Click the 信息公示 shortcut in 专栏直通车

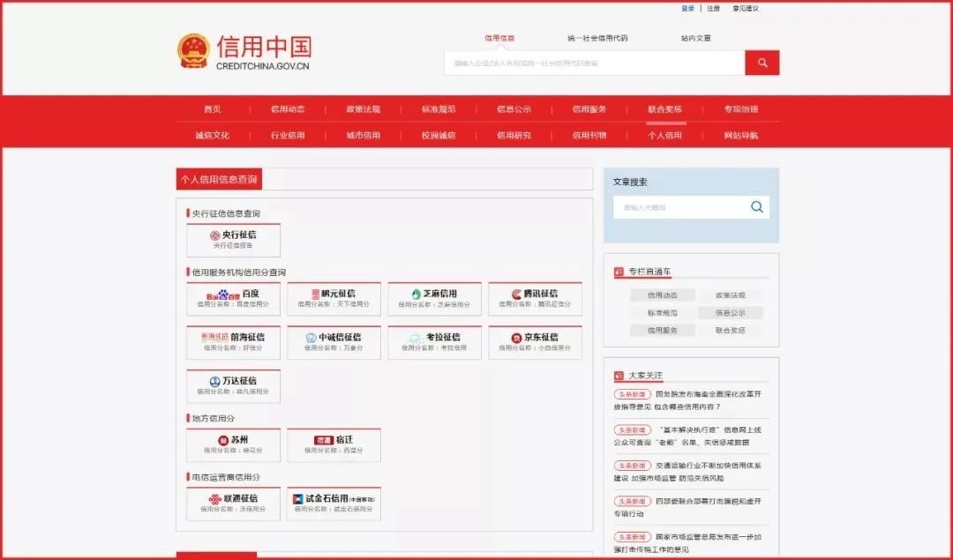(730, 313)
